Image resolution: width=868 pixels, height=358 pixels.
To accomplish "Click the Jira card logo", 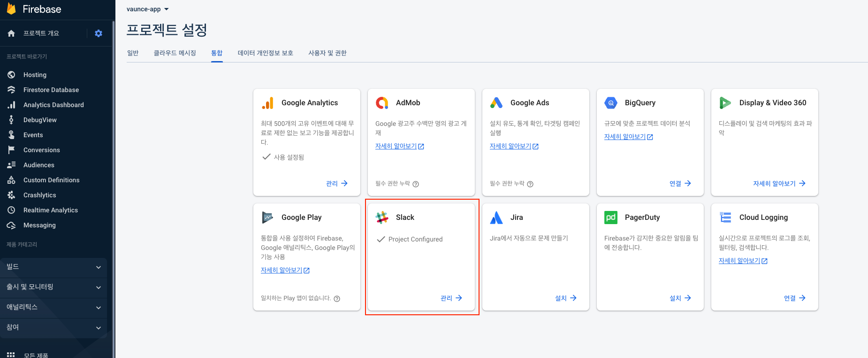I will (x=496, y=218).
